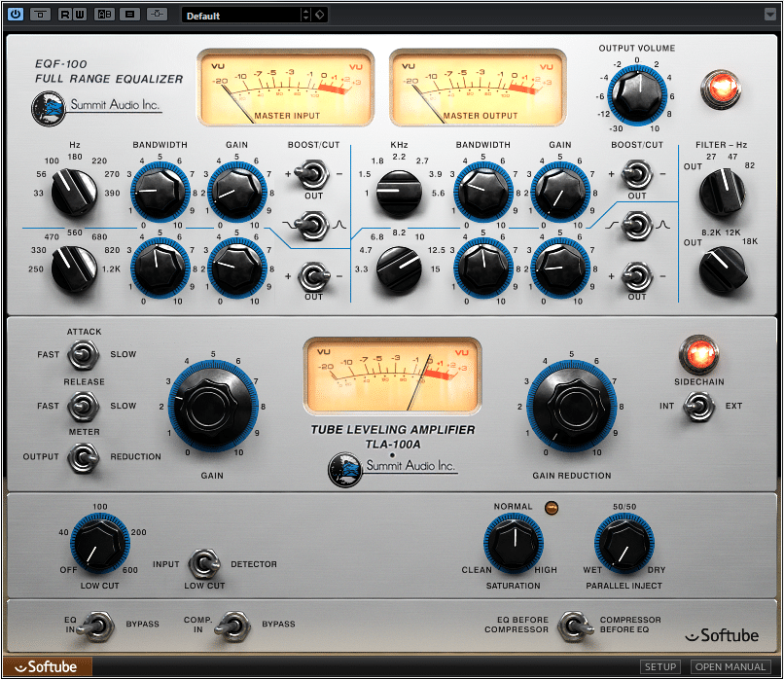784x680 pixels.
Task: Click the Bandwidth knob of the 33–390 Hz band
Action: (160, 192)
